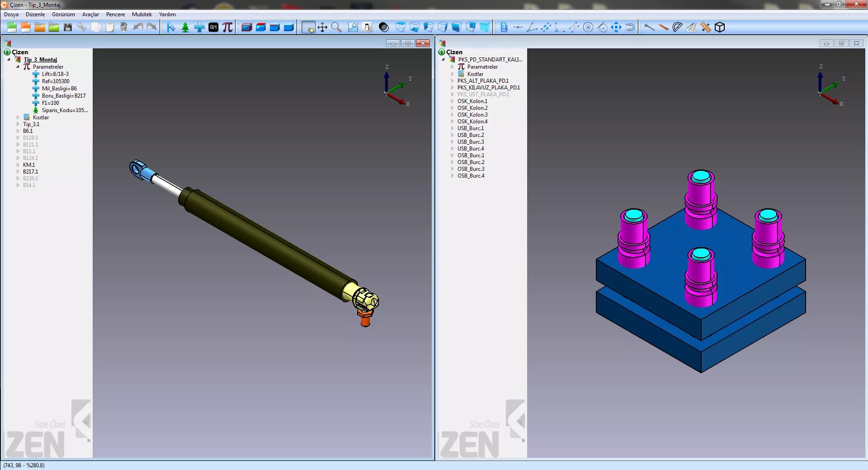Select the Mil_Basligi=B6 parameter

59,89
